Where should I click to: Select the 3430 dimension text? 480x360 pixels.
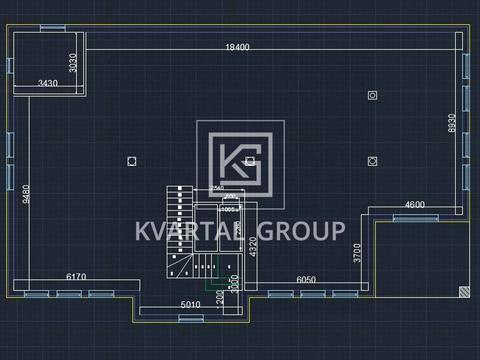48,83
